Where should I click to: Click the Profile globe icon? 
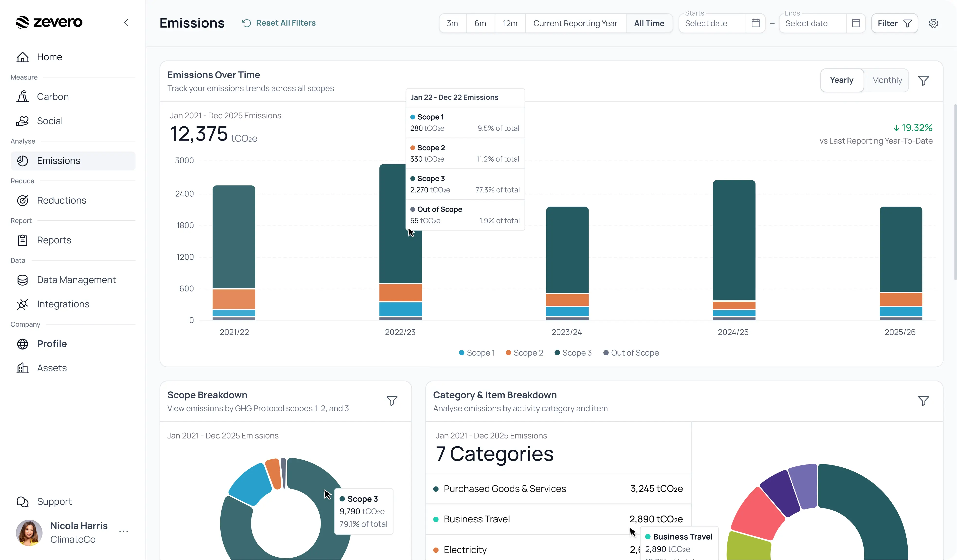tap(22, 344)
